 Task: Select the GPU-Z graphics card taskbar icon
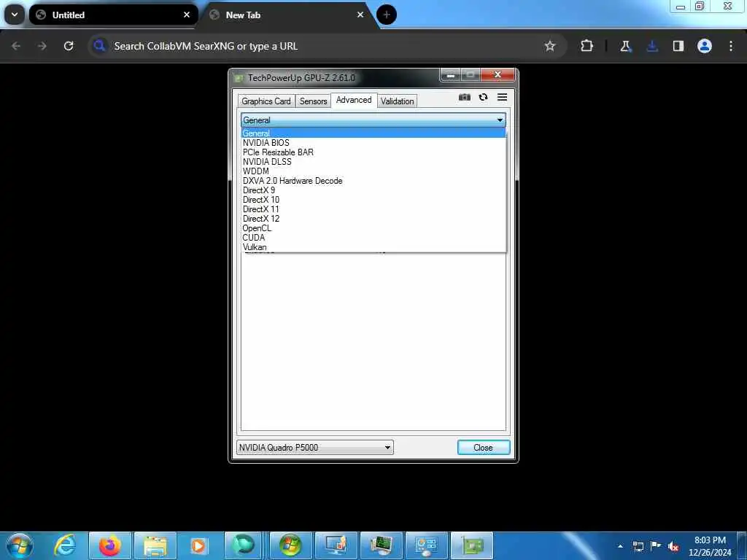point(472,545)
